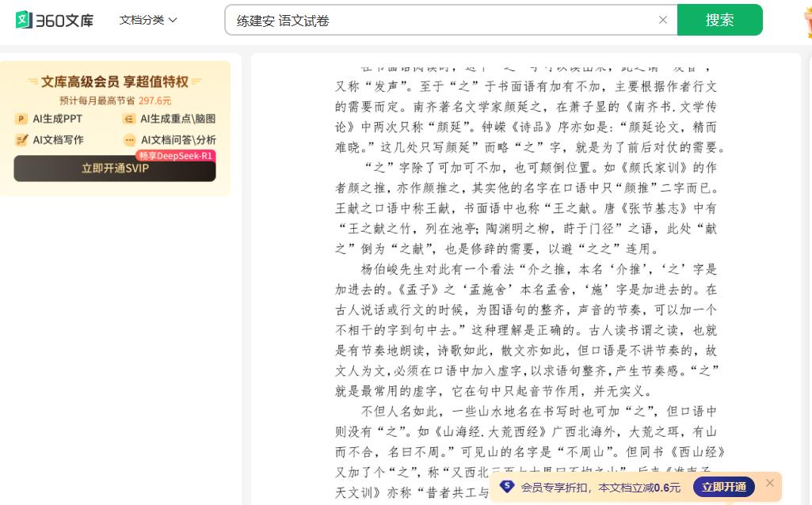Click line starting 又称“发声”
The width and height of the screenshot is (812, 505).
point(526,86)
